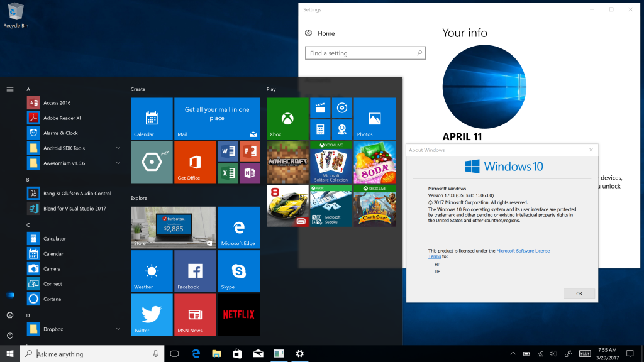Open the Microsoft Edge tile

click(238, 228)
